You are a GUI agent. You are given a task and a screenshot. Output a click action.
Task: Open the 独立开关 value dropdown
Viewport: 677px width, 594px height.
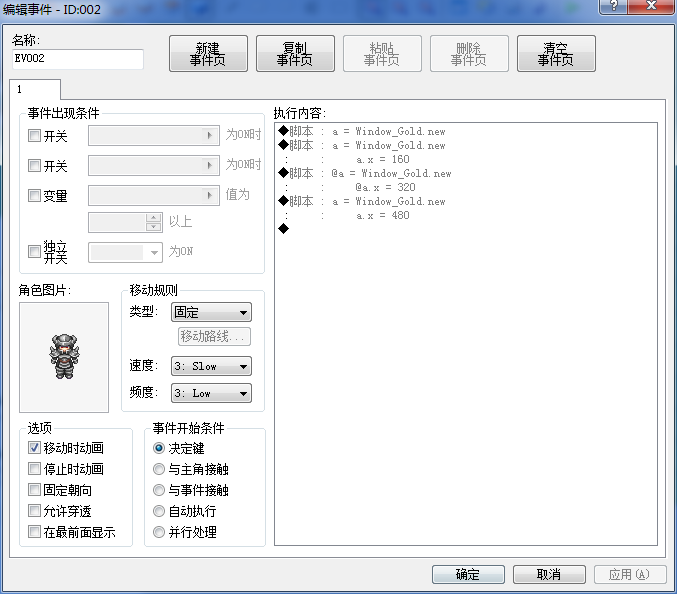[x=126, y=253]
